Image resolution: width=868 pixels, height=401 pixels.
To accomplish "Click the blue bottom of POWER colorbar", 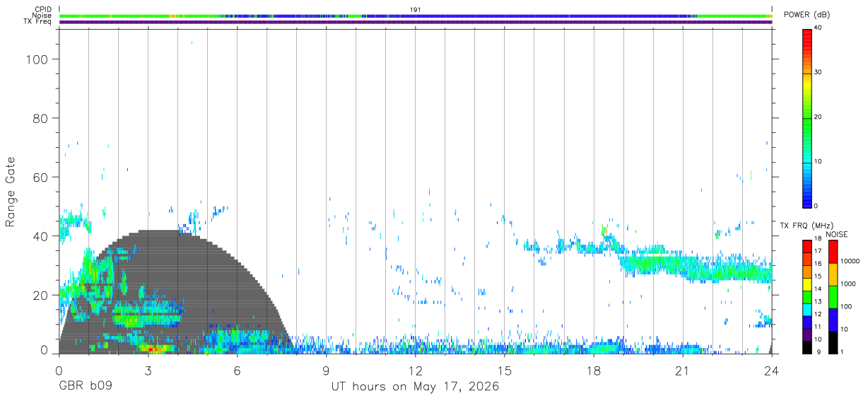I will coord(807,200).
